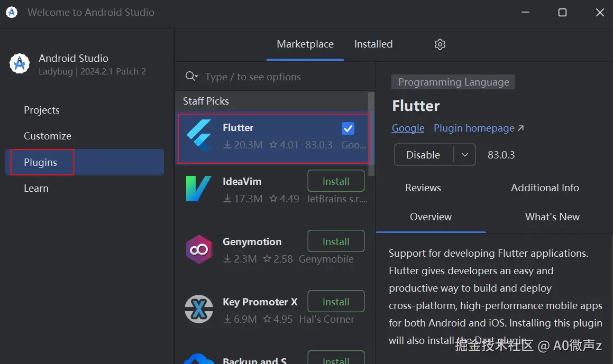The height and width of the screenshot is (364, 613).
Task: Click the search magnifier icon
Action: [x=191, y=76]
